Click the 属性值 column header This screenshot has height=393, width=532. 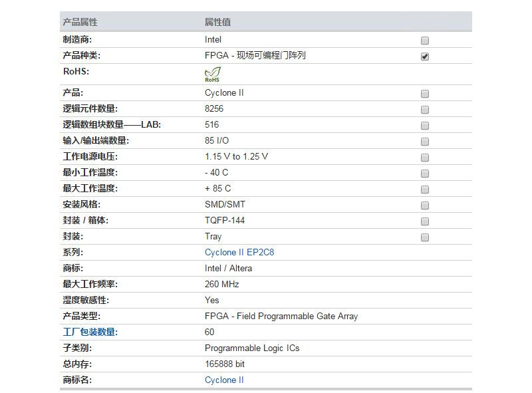click(217, 22)
